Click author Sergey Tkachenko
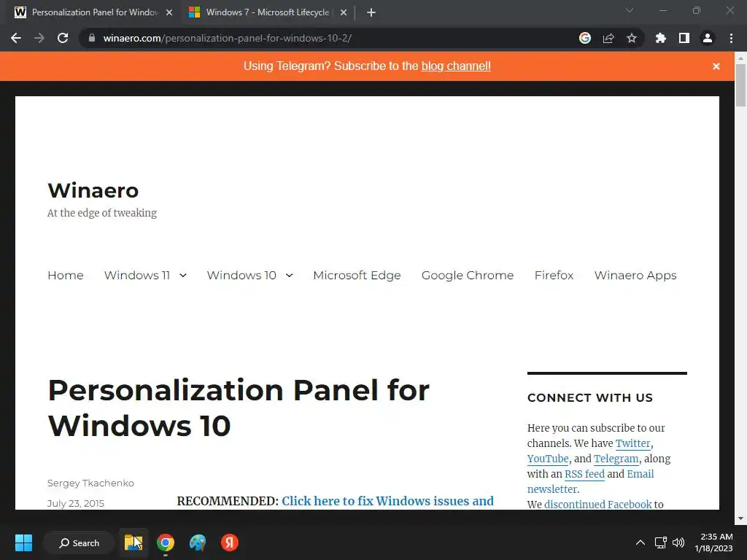Viewport: 747px width, 560px height. click(x=90, y=483)
